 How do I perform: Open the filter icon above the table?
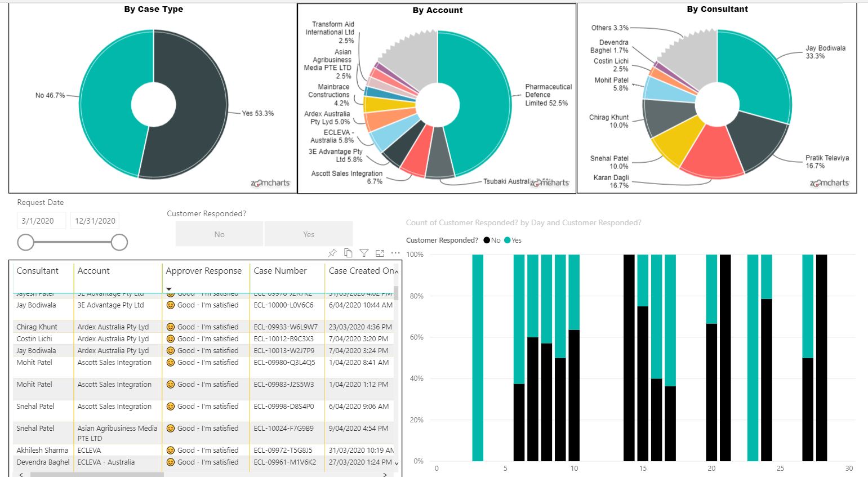point(364,253)
